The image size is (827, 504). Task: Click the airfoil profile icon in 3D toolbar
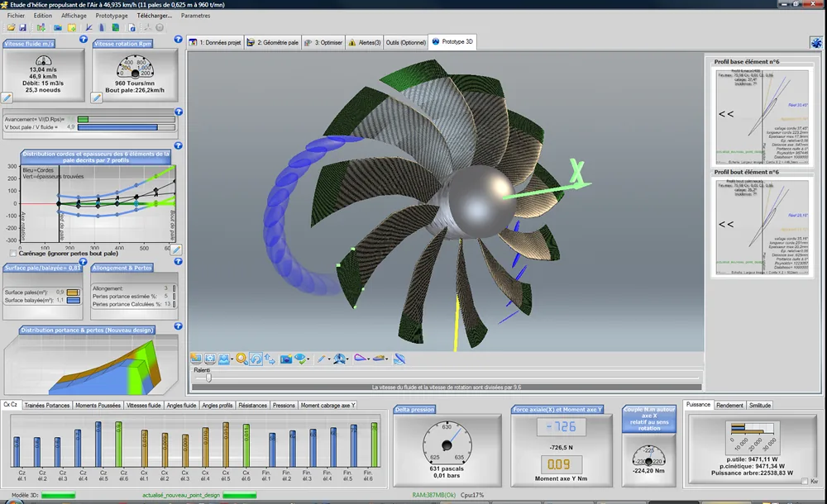(x=361, y=358)
